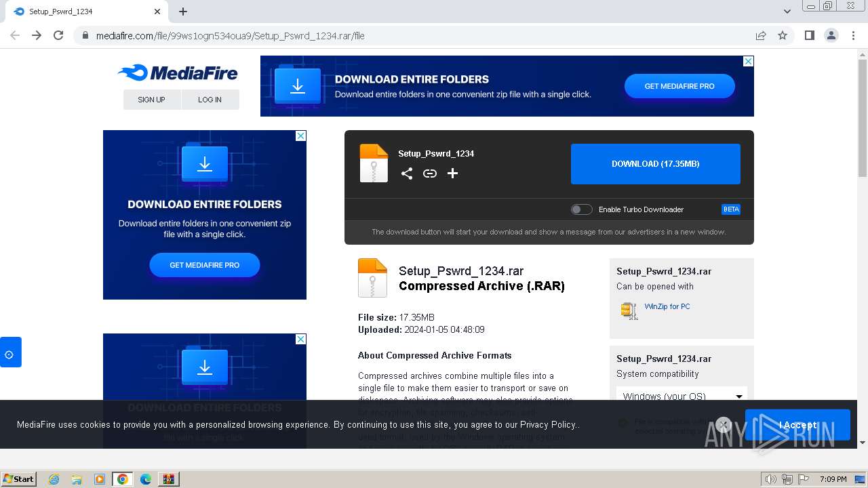868x488 pixels.
Task: Click the WinZip for PC icon
Action: [x=629, y=310]
